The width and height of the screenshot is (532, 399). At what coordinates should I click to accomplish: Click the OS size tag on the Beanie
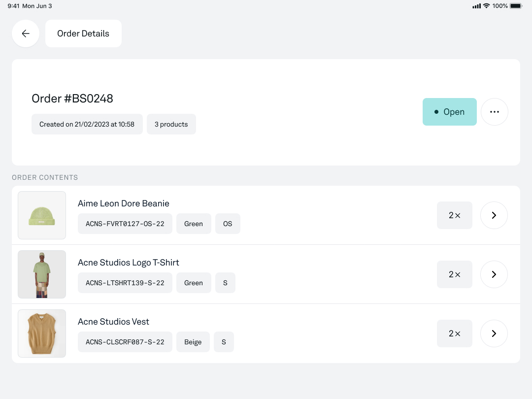point(228,224)
